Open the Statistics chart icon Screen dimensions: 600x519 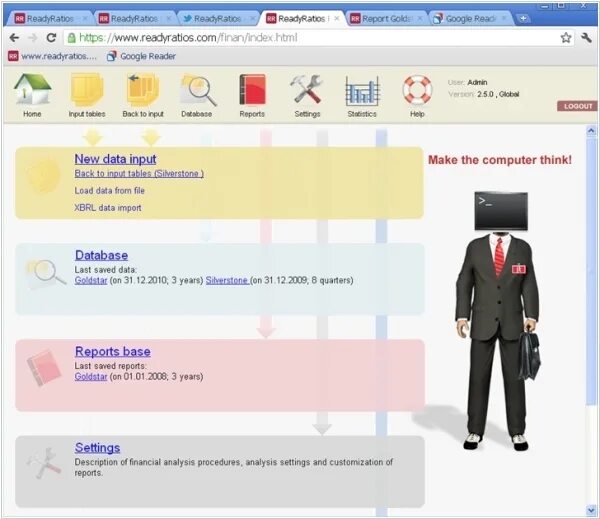(362, 91)
